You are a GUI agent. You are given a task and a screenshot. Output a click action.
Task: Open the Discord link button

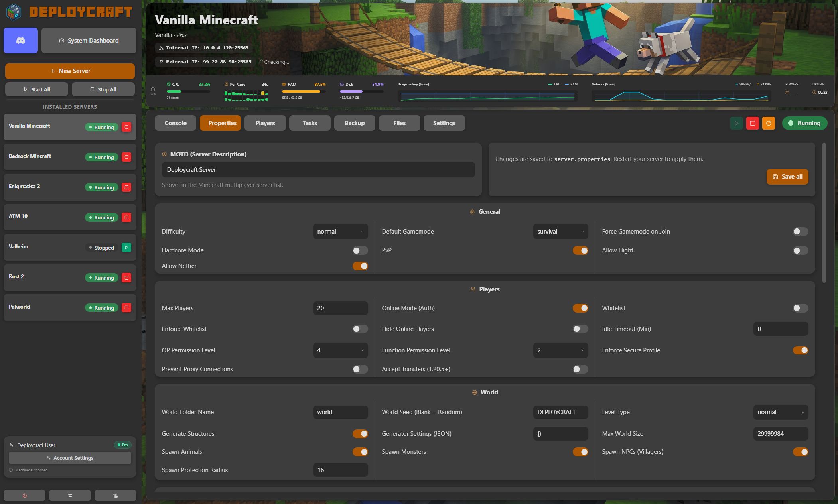[21, 40]
